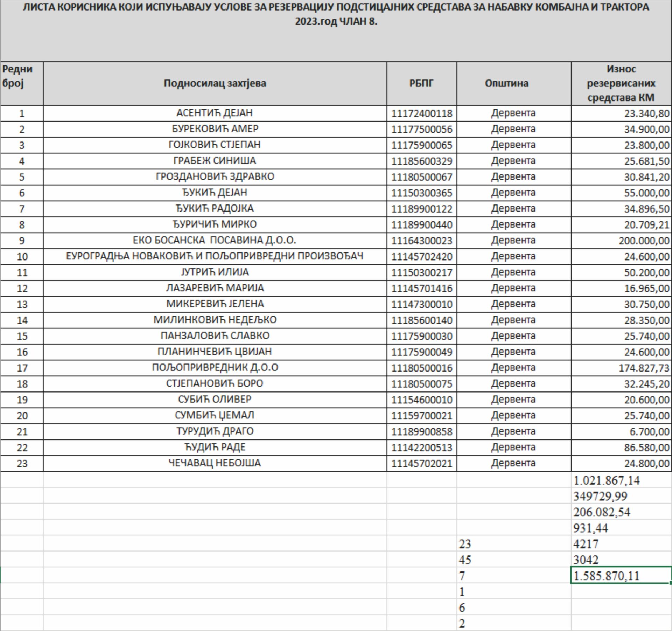Click the value 931,44
Image resolution: width=672 pixels, height=631 pixels.
[x=621, y=528]
